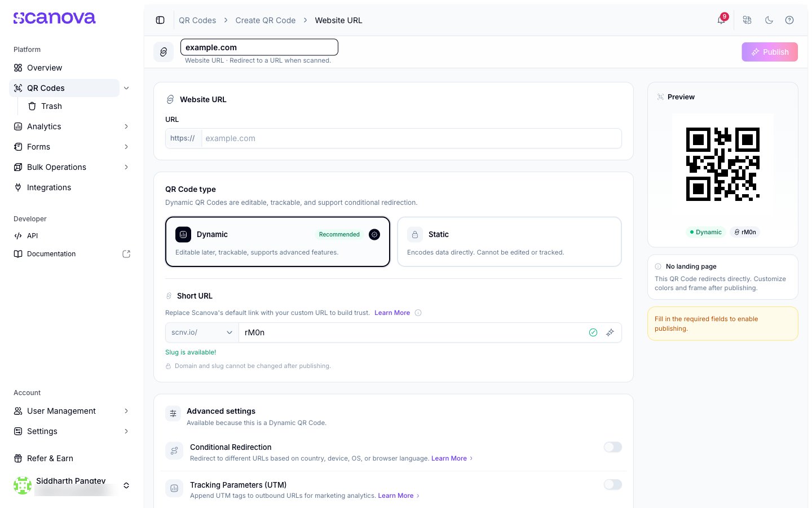
Task: Toggle the sidebar panel icon
Action: [x=160, y=20]
